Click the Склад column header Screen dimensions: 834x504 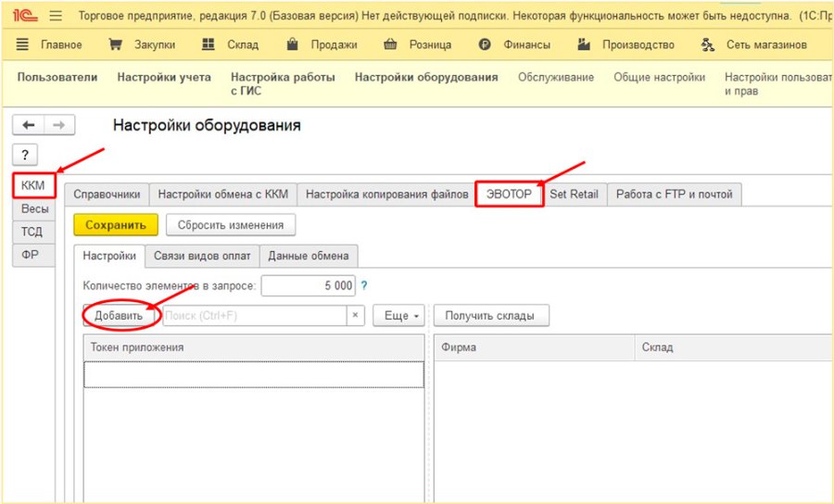coord(734,347)
